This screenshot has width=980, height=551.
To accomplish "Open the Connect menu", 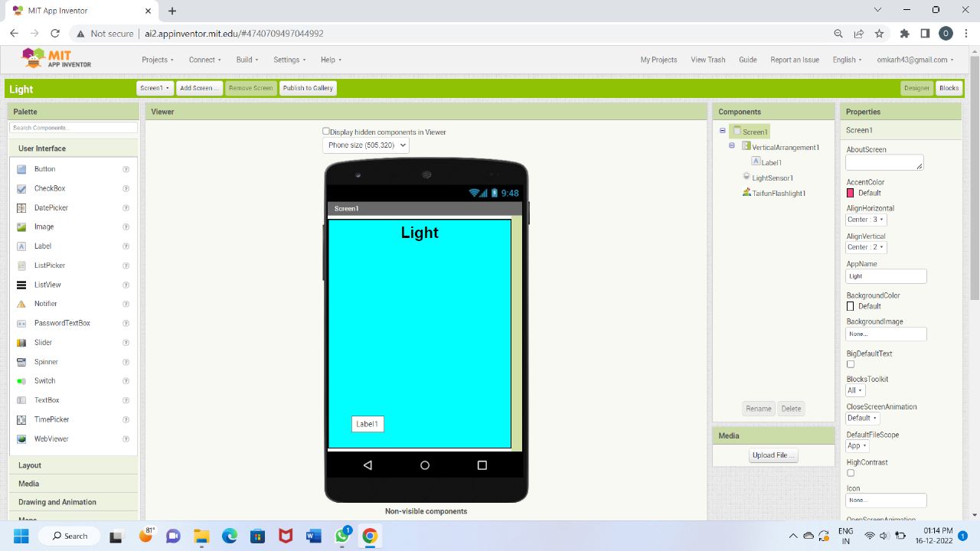I will click(204, 60).
